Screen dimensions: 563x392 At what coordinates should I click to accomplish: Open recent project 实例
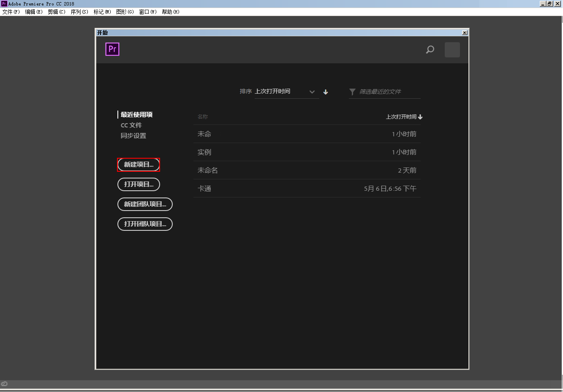coord(307,152)
